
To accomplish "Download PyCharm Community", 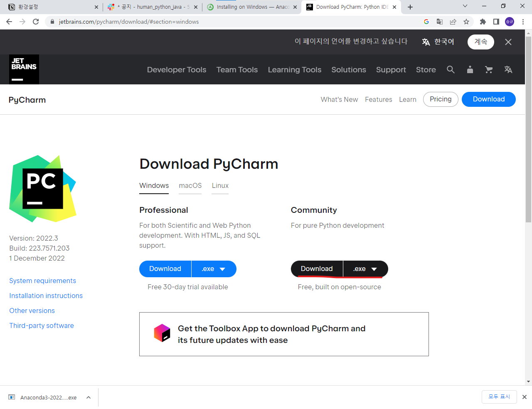I will 317,269.
